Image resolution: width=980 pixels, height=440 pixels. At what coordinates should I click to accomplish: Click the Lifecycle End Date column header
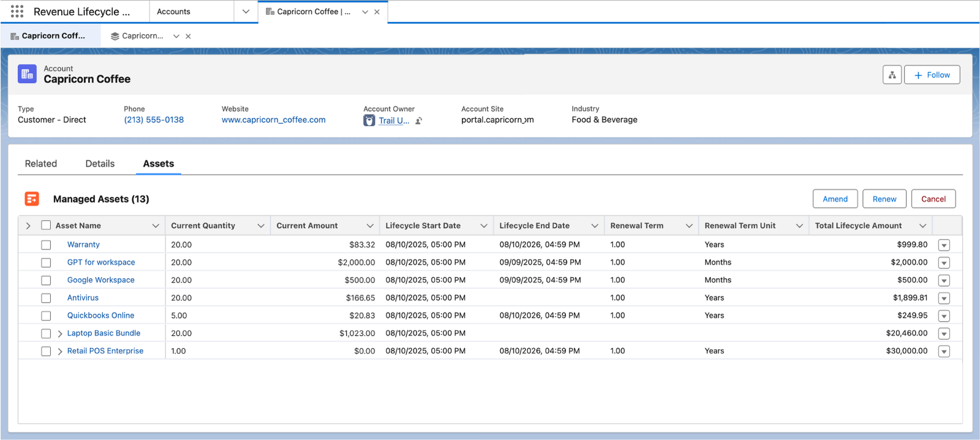click(534, 226)
